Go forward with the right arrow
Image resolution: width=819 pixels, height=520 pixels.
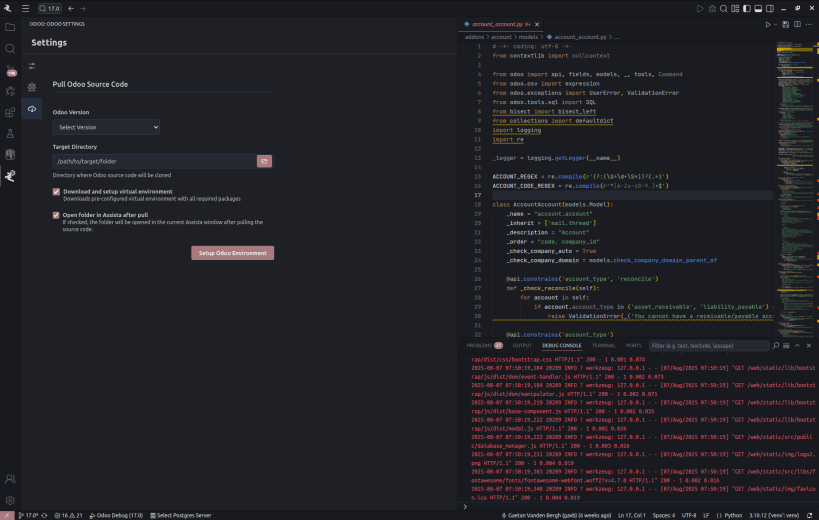83,8
